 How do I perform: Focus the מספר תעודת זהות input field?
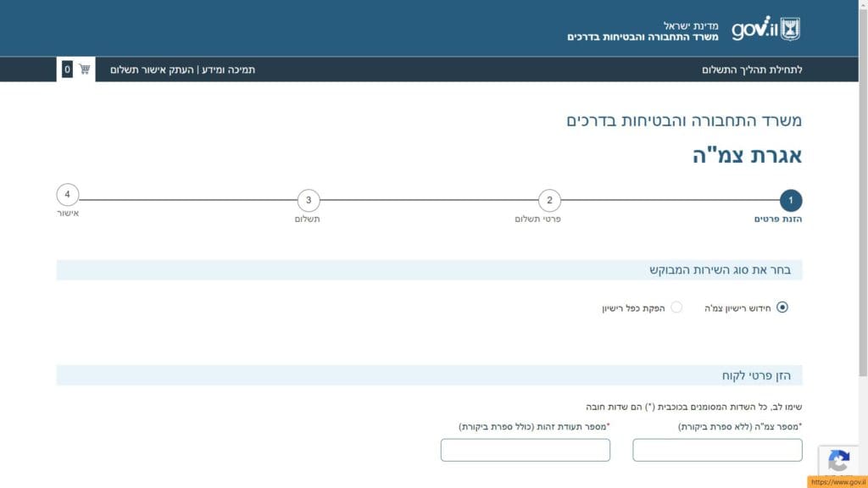click(525, 450)
